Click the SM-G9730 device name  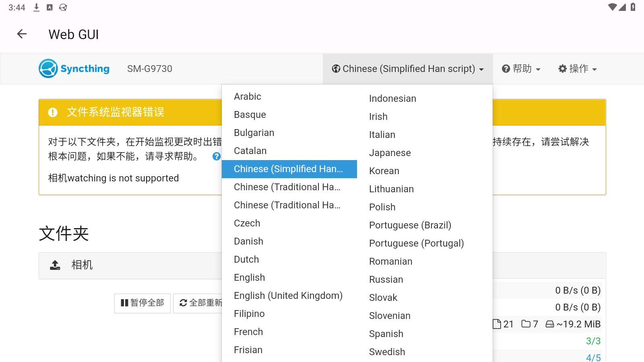[x=150, y=69]
